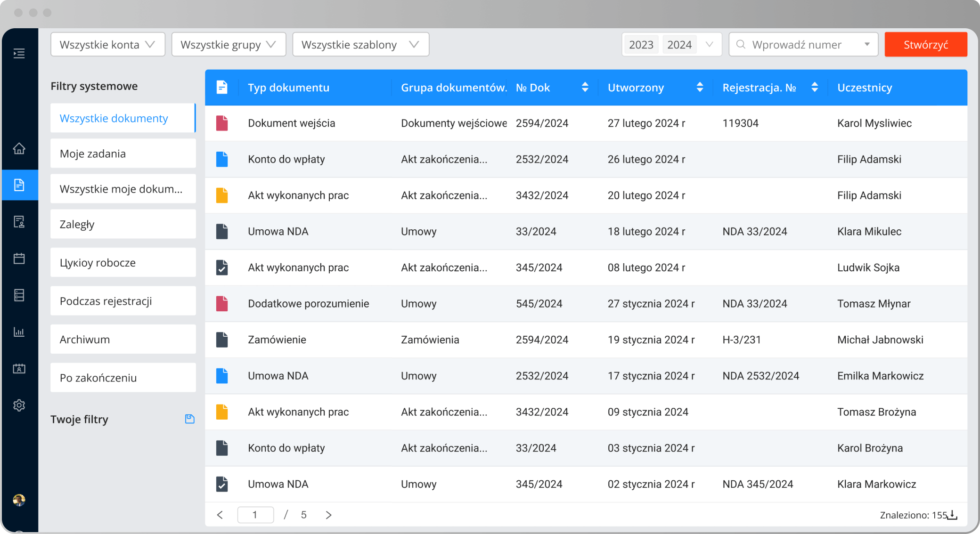980x534 pixels.
Task: Click Zamówienia group cell
Action: point(430,340)
